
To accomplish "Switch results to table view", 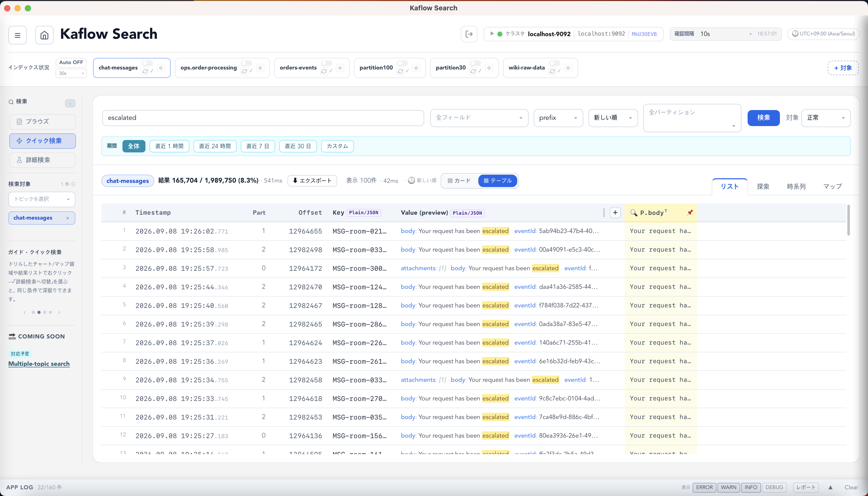I will click(498, 181).
